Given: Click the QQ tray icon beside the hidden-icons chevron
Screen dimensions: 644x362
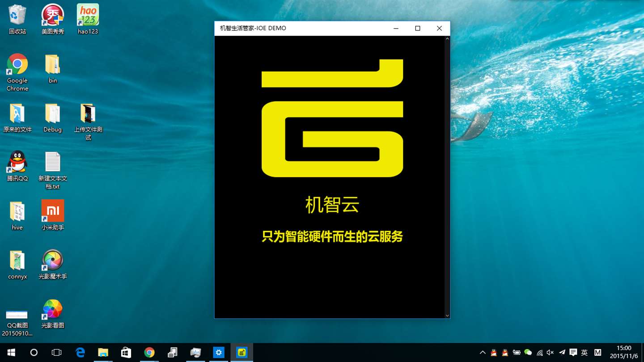Looking at the screenshot, I should 494,353.
